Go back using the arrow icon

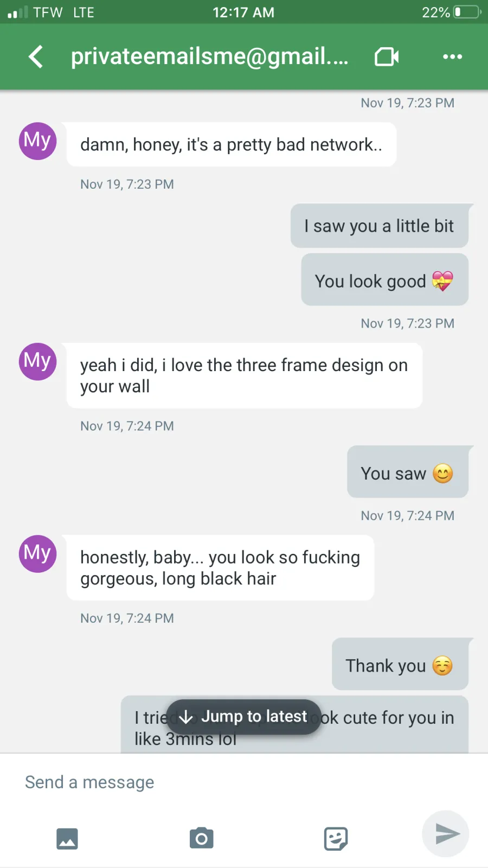coord(36,56)
